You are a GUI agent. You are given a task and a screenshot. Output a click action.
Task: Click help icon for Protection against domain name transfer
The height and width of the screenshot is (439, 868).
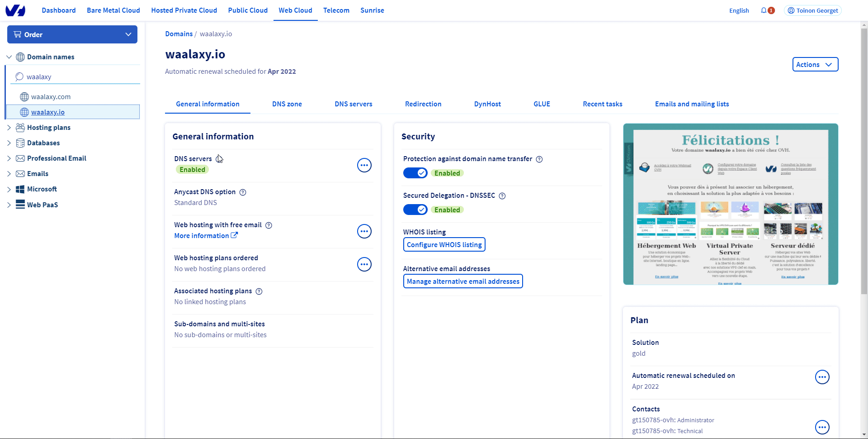click(539, 159)
